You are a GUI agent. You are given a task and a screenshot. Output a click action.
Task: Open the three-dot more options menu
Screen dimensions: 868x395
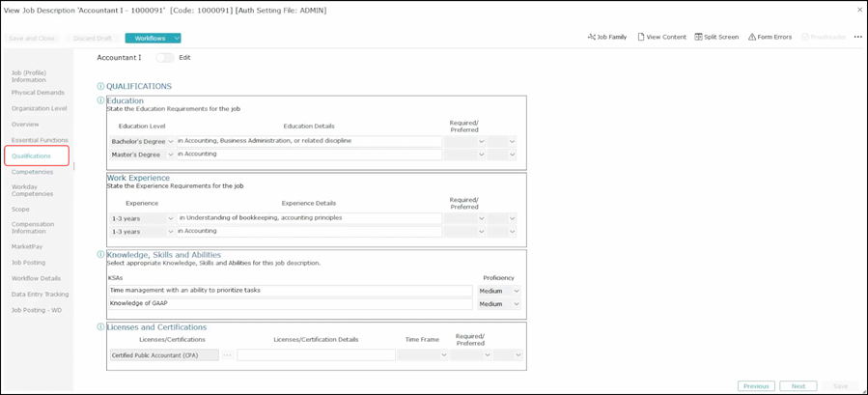click(x=857, y=37)
